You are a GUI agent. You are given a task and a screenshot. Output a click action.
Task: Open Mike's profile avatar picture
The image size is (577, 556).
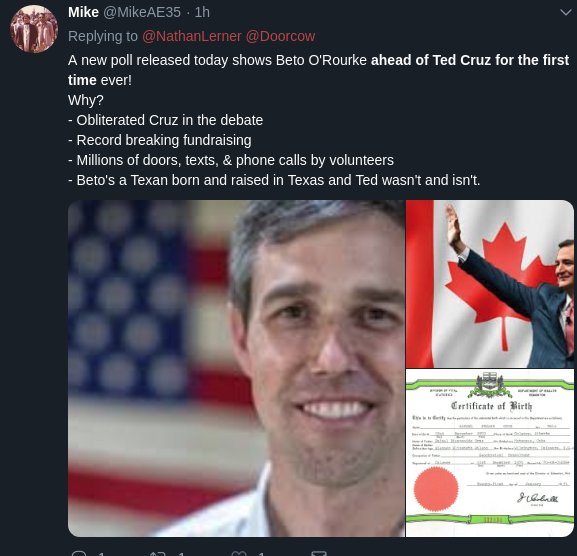pos(34,29)
